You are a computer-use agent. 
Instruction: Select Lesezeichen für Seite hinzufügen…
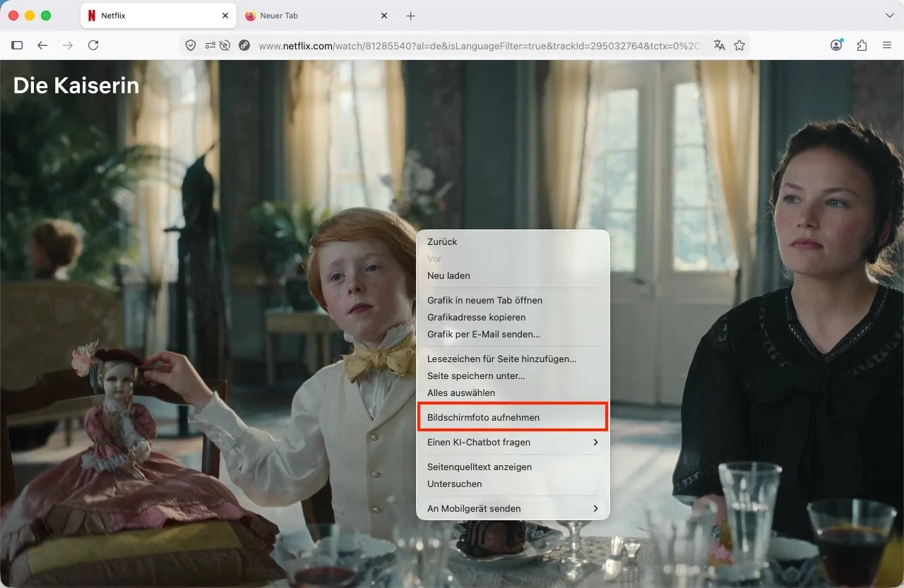click(513, 359)
